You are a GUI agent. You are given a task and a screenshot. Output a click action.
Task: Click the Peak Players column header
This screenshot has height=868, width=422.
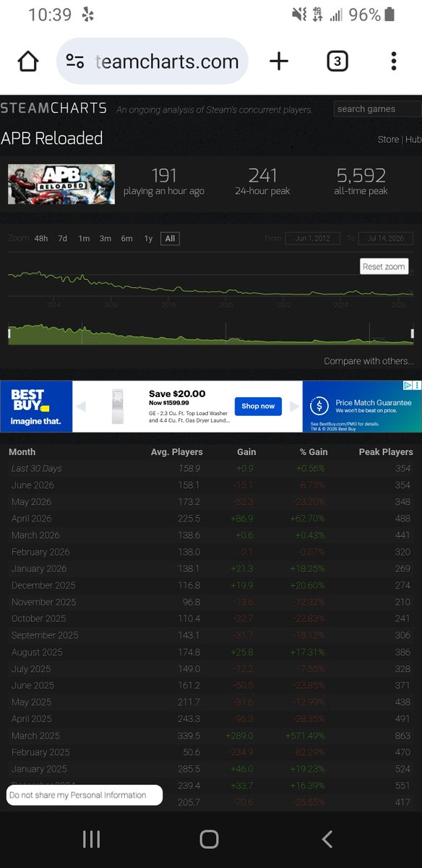[x=386, y=452]
